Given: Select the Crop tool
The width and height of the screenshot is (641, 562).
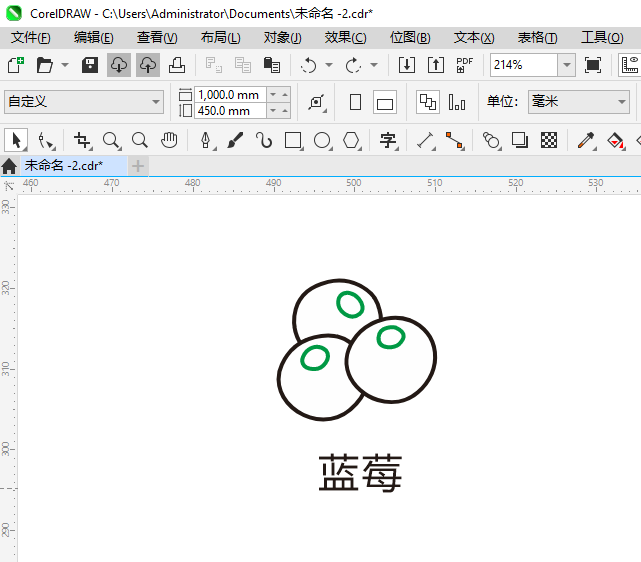Looking at the screenshot, I should click(82, 140).
